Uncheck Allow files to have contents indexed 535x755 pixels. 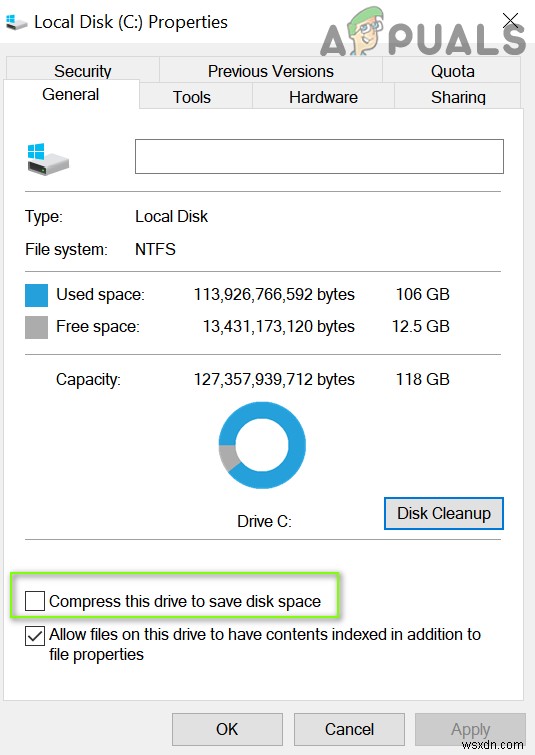(35, 636)
